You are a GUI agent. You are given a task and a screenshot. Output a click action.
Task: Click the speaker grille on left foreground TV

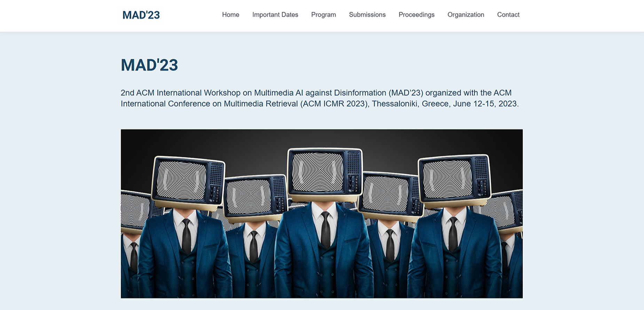216,174
